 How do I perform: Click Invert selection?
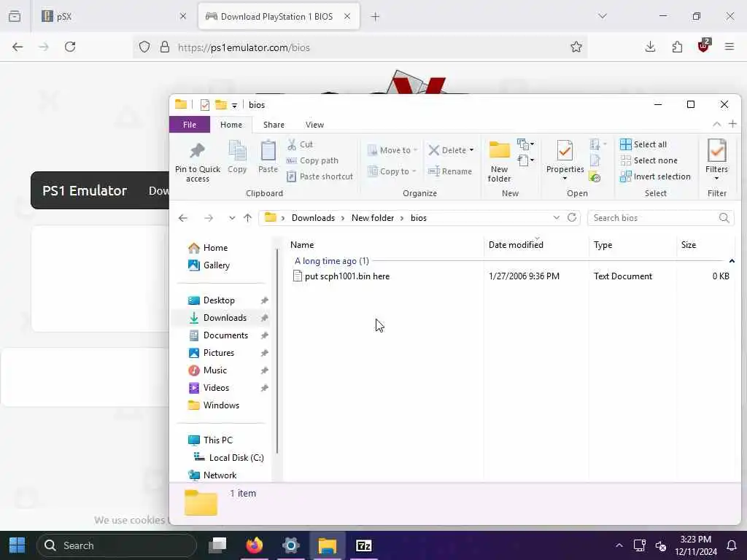point(655,176)
